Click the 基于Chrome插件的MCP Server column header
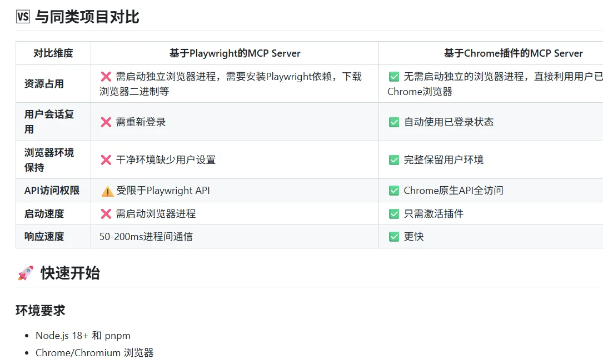This screenshot has height=364, width=603. tap(514, 53)
